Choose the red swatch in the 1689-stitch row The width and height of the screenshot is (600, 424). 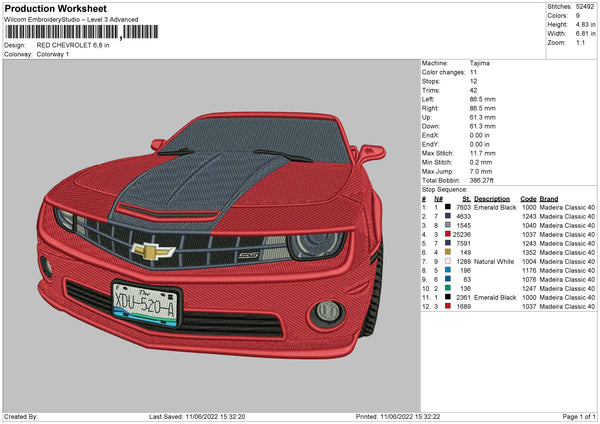(x=448, y=306)
